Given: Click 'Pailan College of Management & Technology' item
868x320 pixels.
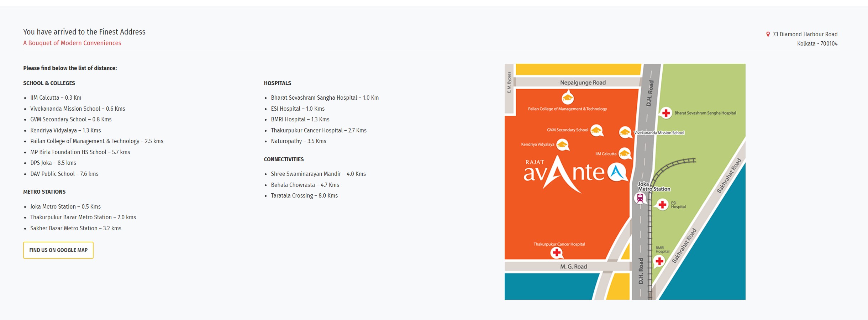Looking at the screenshot, I should click(97, 141).
